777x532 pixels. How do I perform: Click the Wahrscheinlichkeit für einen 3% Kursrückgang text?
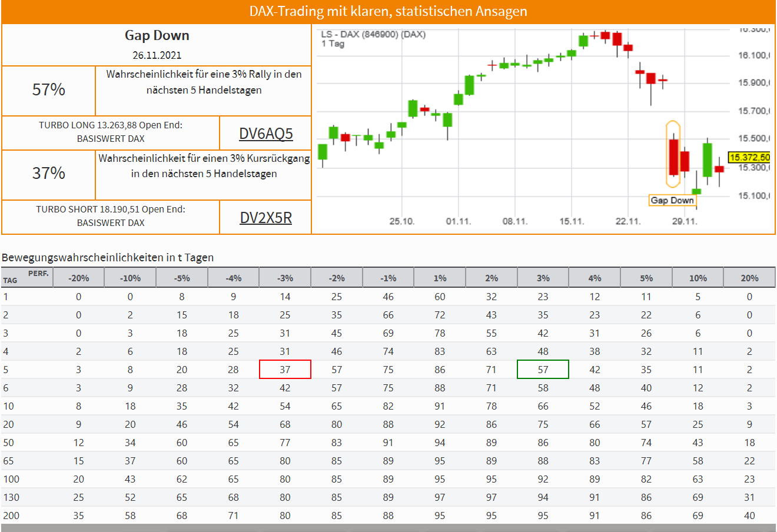point(204,166)
